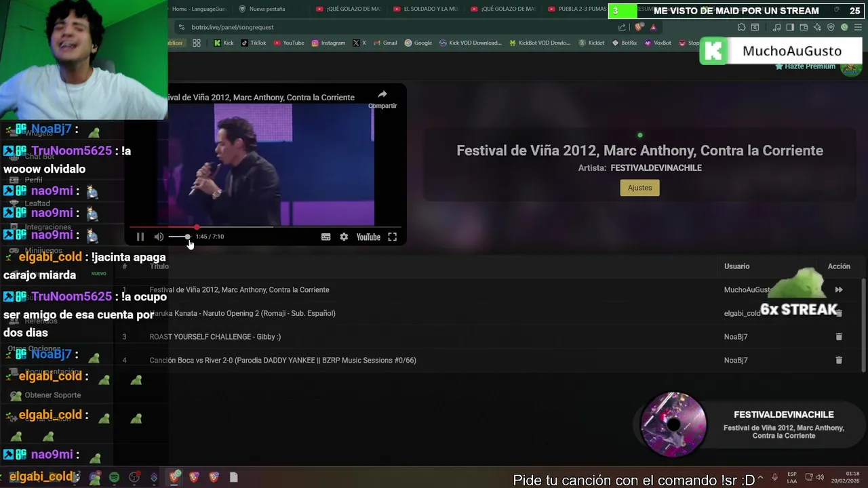
Task: Open the browser extensions puzzle icon
Action: click(x=741, y=27)
